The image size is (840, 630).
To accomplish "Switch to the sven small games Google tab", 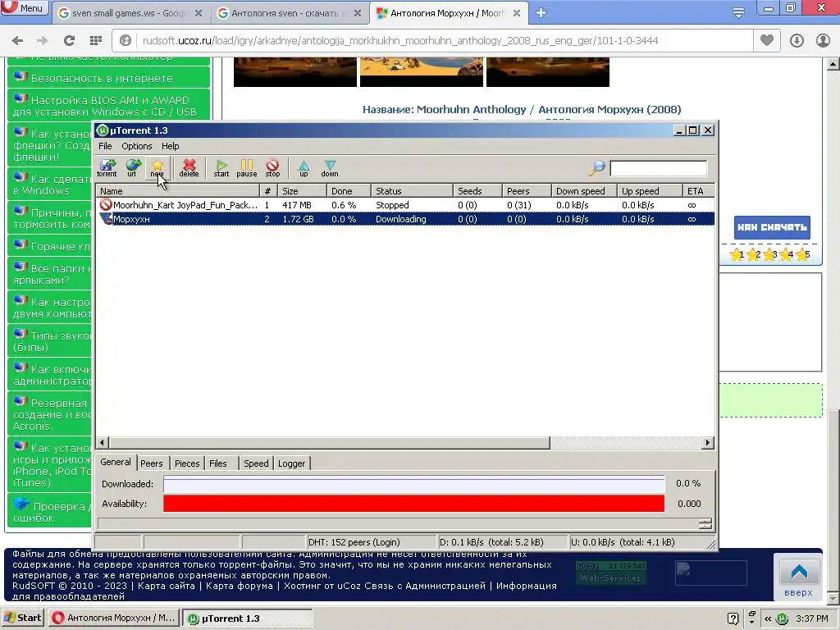I will coord(129,13).
